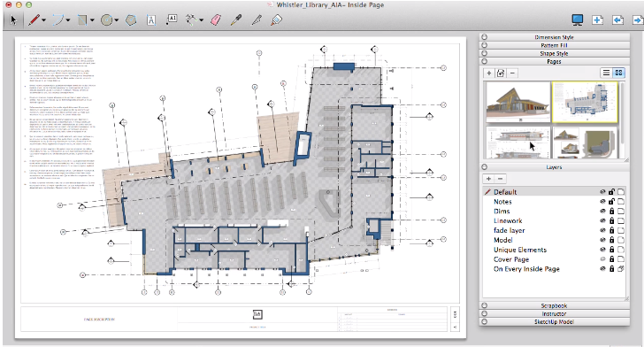Unlock the Unique Elements layer

(611, 250)
